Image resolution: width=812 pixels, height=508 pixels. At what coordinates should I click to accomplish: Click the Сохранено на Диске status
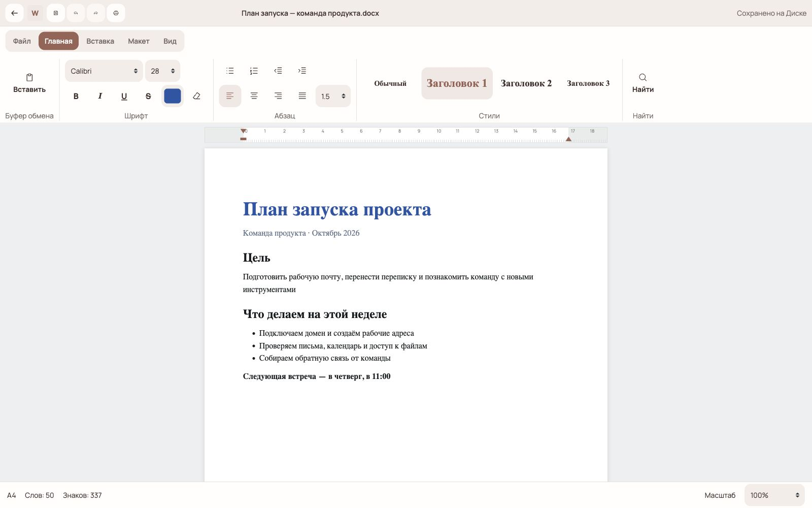pos(771,13)
